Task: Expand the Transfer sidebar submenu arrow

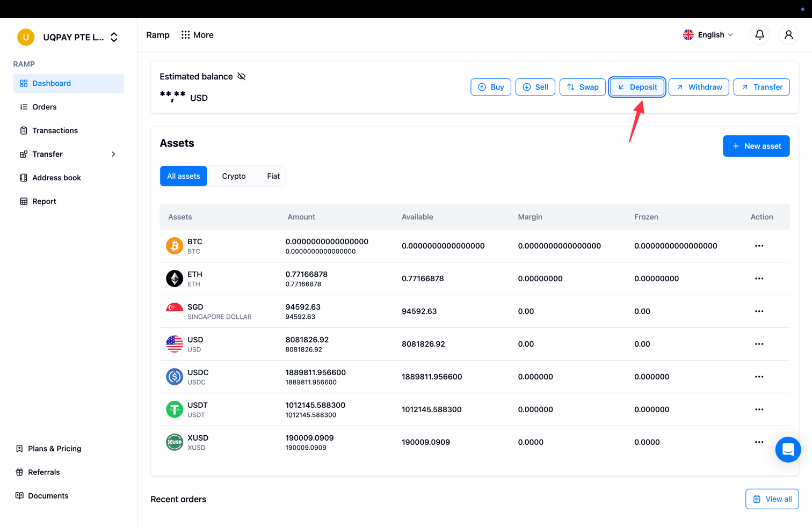Action: (x=113, y=154)
